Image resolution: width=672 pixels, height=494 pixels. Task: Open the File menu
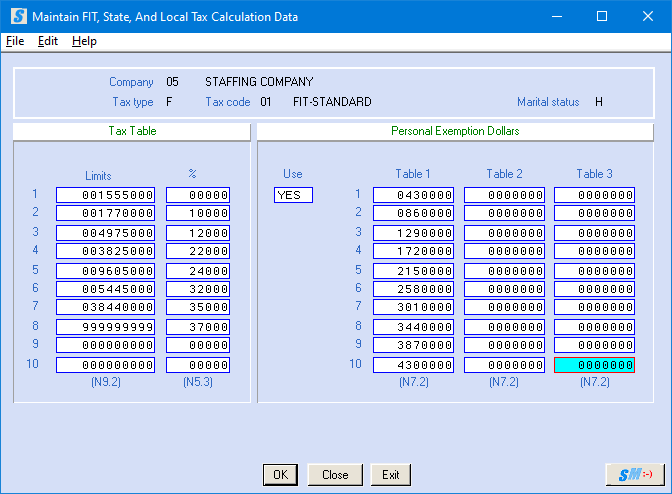15,41
